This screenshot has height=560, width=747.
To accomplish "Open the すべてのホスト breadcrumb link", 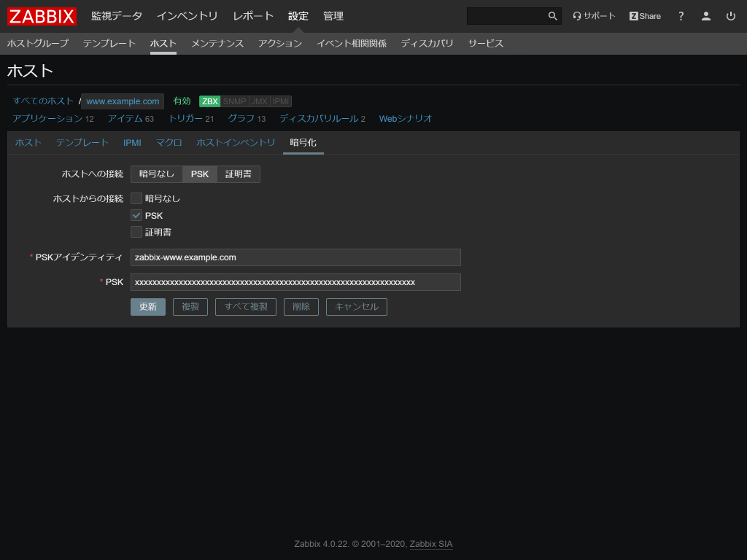I will coord(43,101).
